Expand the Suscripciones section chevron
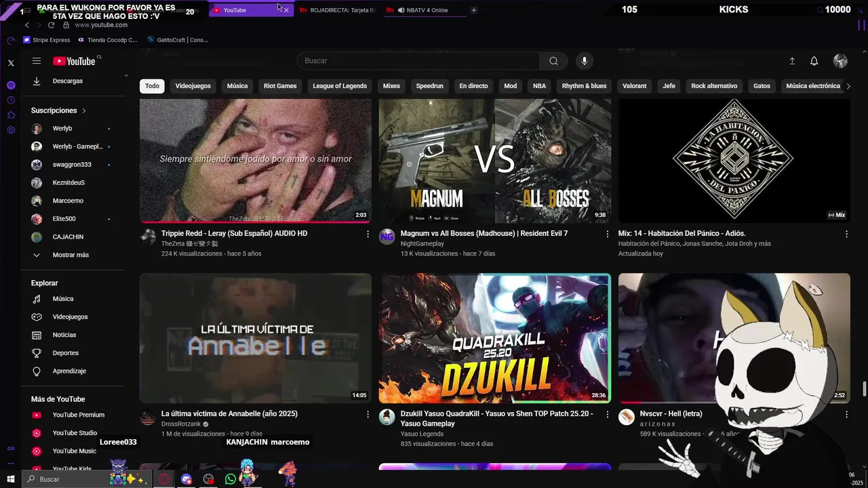The image size is (868, 488). (84, 110)
